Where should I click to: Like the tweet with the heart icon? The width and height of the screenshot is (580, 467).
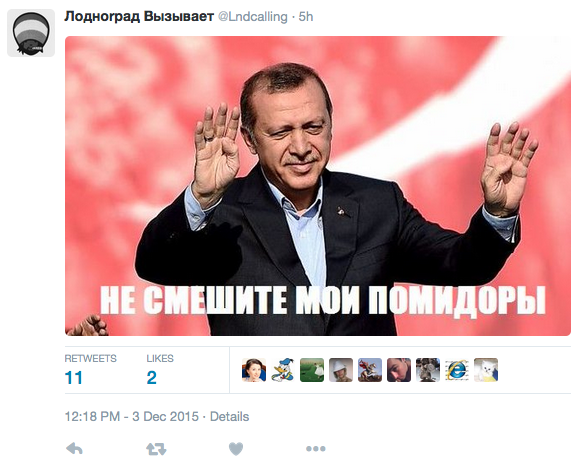click(236, 449)
